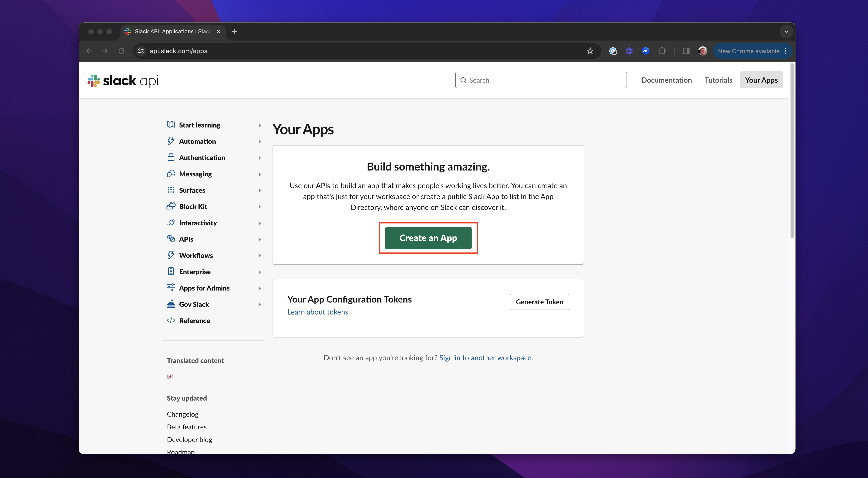Click the Automation lightning bolt icon
868x478 pixels.
tap(171, 141)
